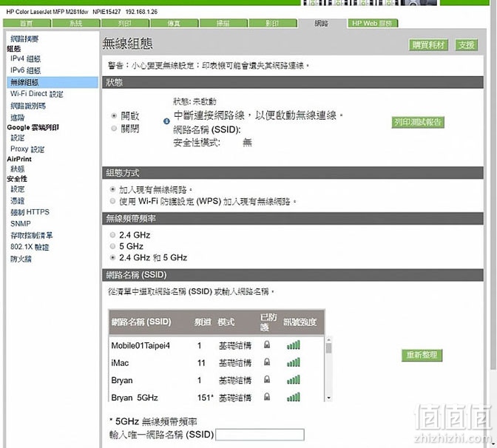Click the 模式 column header
Image resolution: width=497 pixels, height=448 pixels.
226,322
